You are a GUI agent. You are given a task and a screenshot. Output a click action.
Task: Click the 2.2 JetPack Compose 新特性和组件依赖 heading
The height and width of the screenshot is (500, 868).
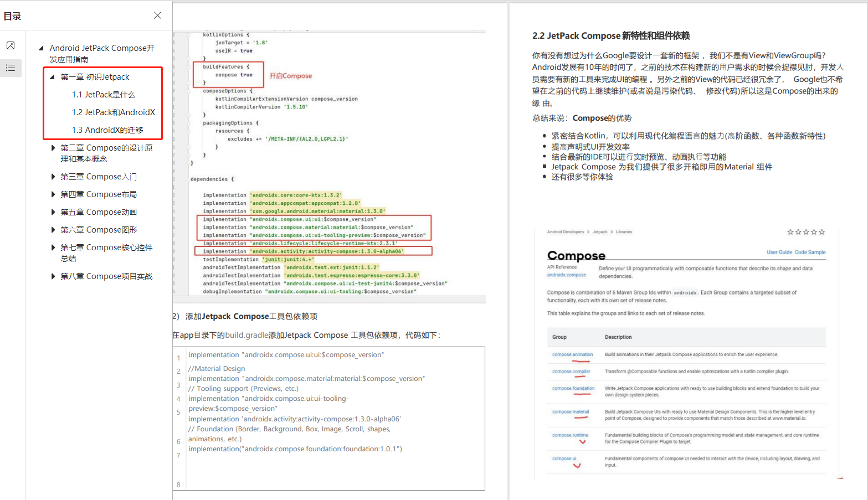point(611,35)
